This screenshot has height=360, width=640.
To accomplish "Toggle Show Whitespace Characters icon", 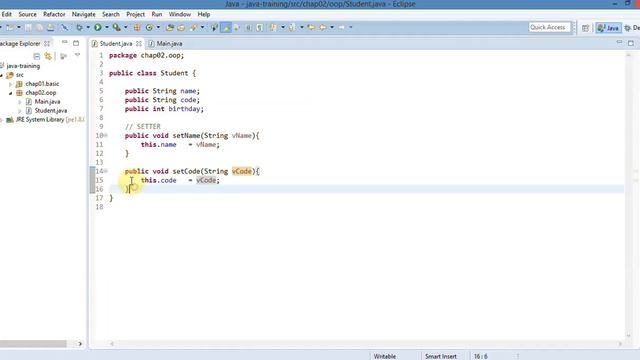I will (259, 27).
